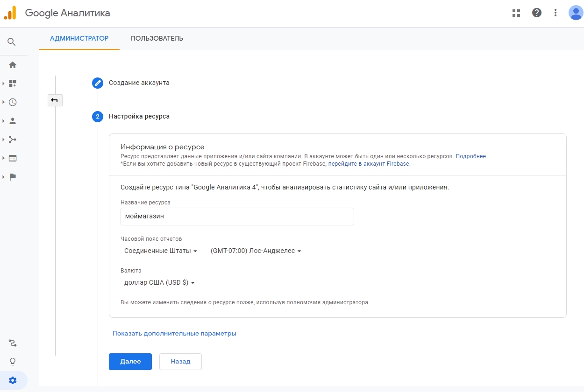Click the back arrow collapse button
The image size is (584, 392).
tap(55, 100)
